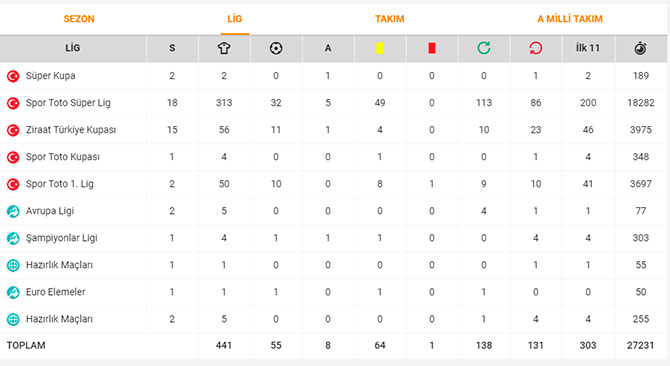Click the UEFA icon beside Avrupa Ligi
The height and width of the screenshot is (366, 670).
tap(13, 211)
